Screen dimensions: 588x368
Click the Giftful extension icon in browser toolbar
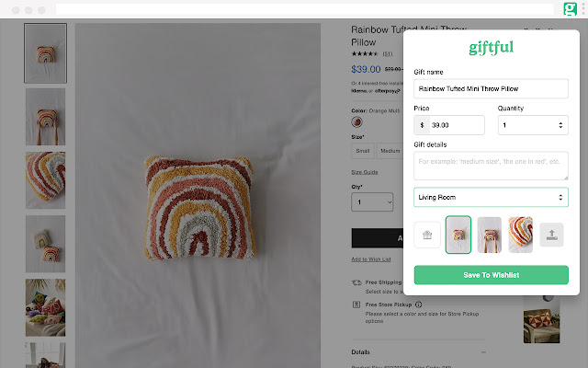pos(571,9)
